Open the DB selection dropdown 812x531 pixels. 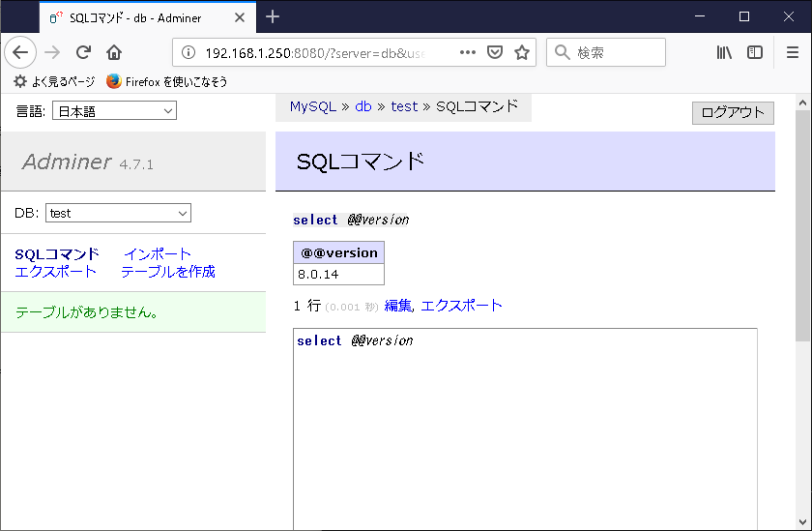[118, 213]
